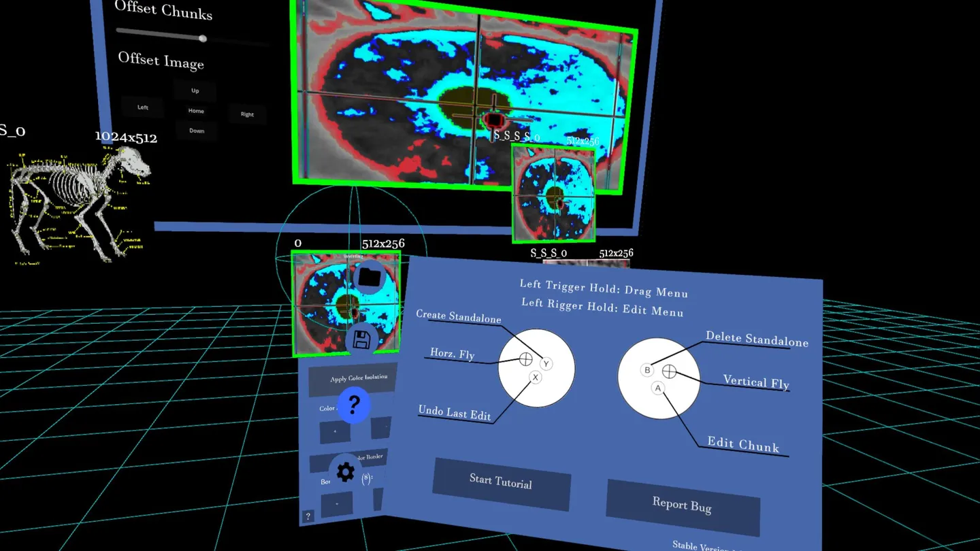Click the X button on the left controller diagram
The width and height of the screenshot is (980, 551).
[x=536, y=378]
